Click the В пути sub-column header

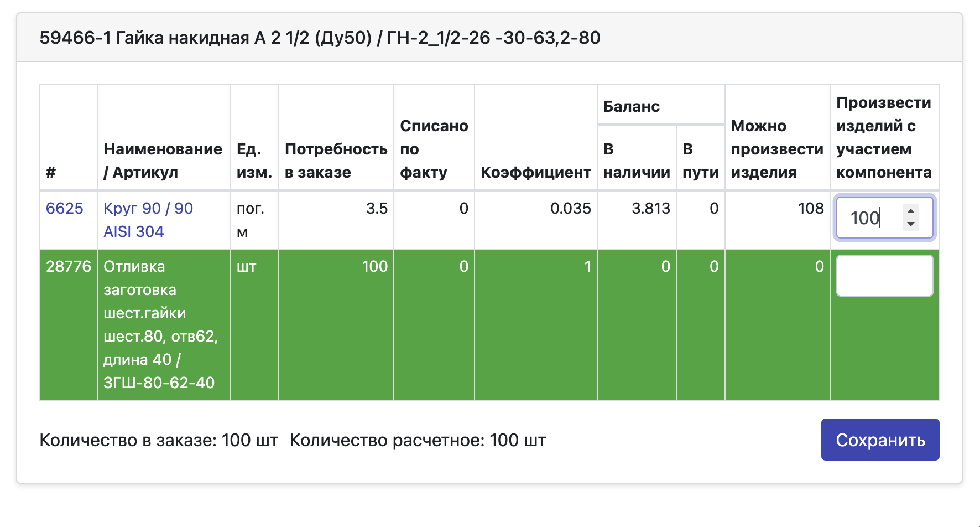pyautogui.click(x=700, y=161)
